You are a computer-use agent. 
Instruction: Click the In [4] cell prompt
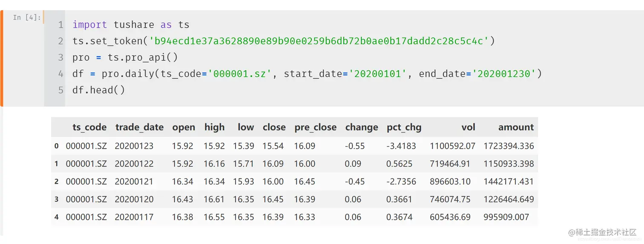[x=27, y=17]
